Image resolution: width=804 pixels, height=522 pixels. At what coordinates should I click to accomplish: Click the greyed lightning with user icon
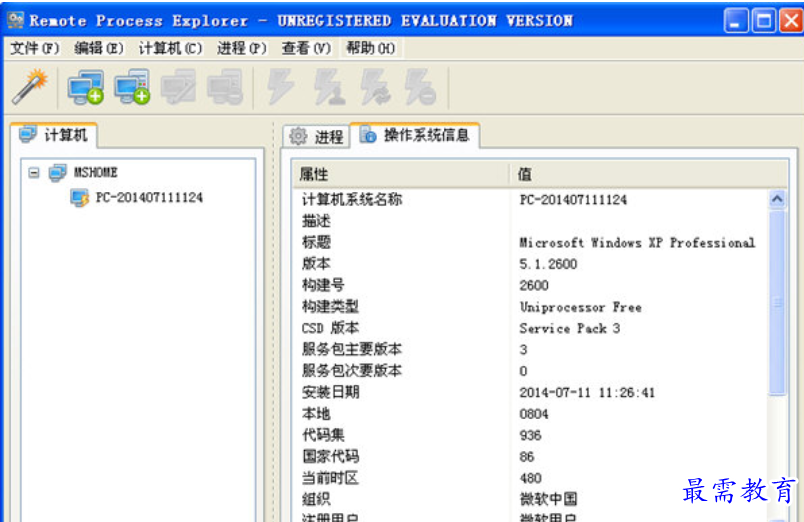pyautogui.click(x=329, y=87)
